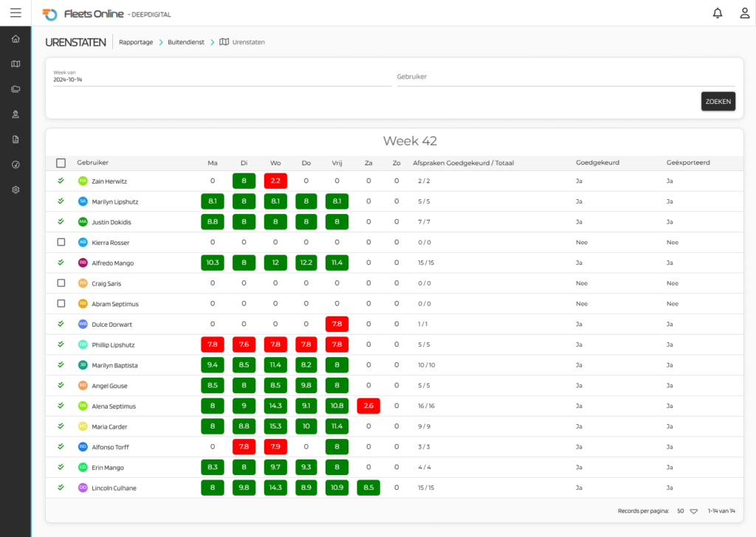Click Alena Septimus's avatar
This screenshot has height=537, width=756.
coord(83,406)
